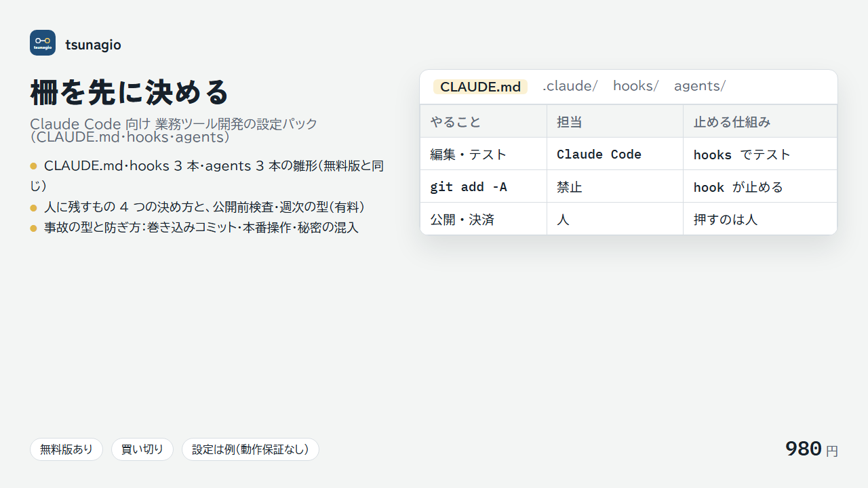Click the tsunagio brand name

(x=93, y=45)
